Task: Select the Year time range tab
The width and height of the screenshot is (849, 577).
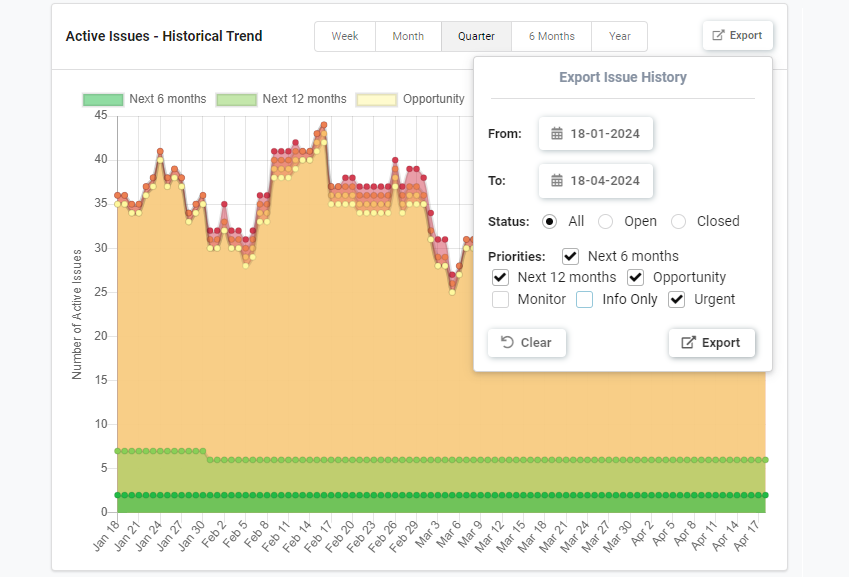Action: (x=620, y=36)
